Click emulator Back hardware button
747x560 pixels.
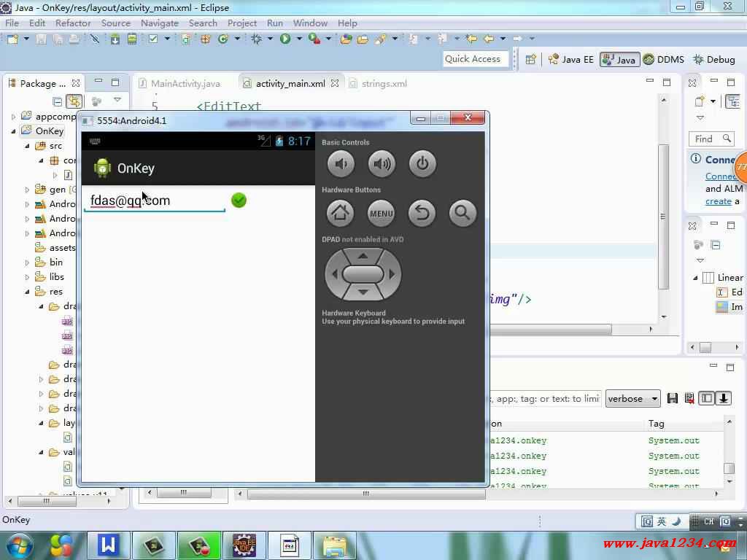[x=422, y=213]
